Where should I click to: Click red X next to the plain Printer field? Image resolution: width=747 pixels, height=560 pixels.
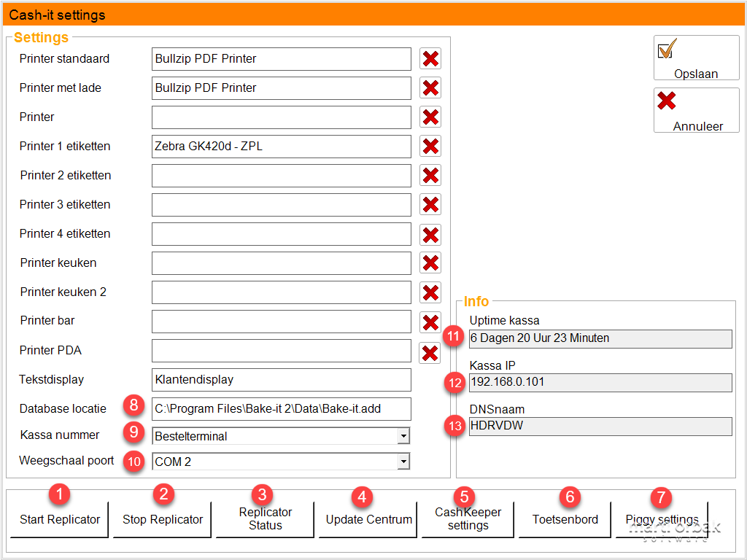(430, 117)
